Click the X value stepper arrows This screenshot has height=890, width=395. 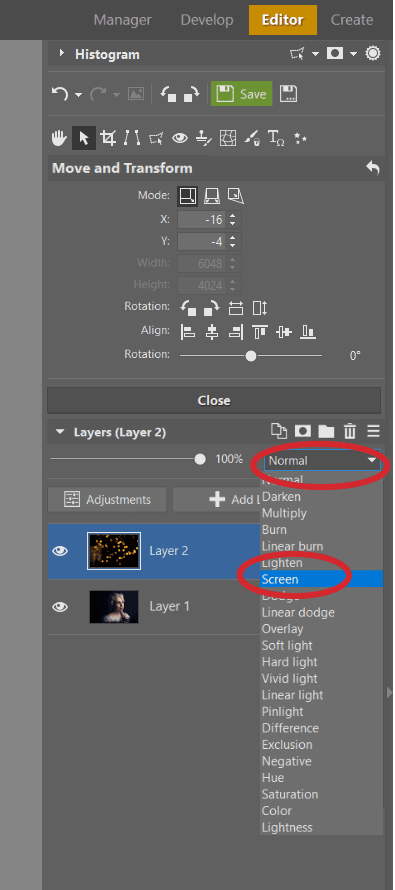[233, 220]
